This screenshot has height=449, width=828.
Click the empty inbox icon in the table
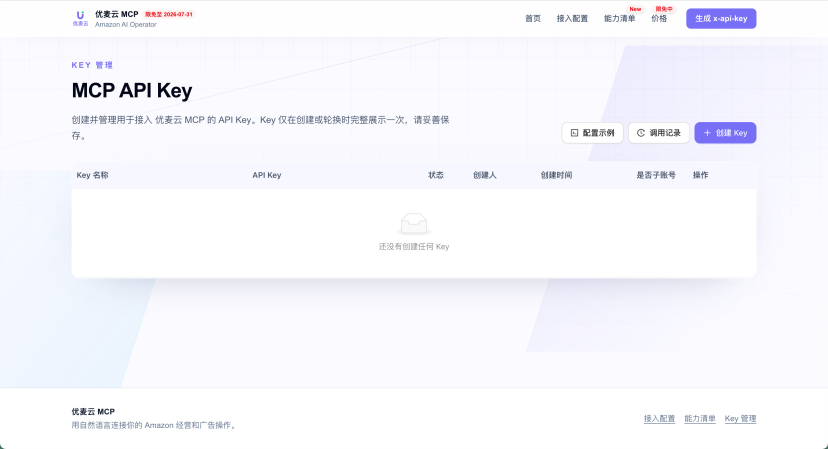tap(414, 224)
